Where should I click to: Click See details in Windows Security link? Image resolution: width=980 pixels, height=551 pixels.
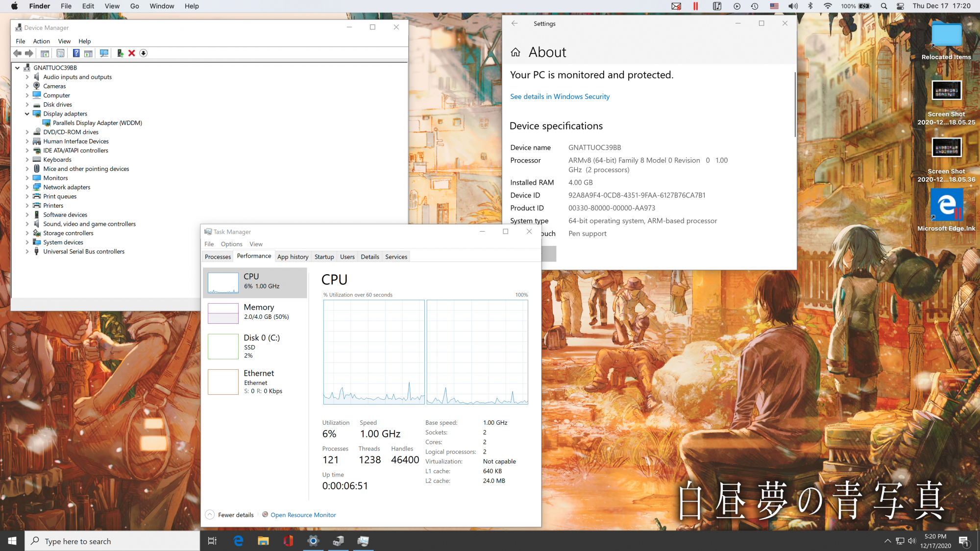[560, 96]
